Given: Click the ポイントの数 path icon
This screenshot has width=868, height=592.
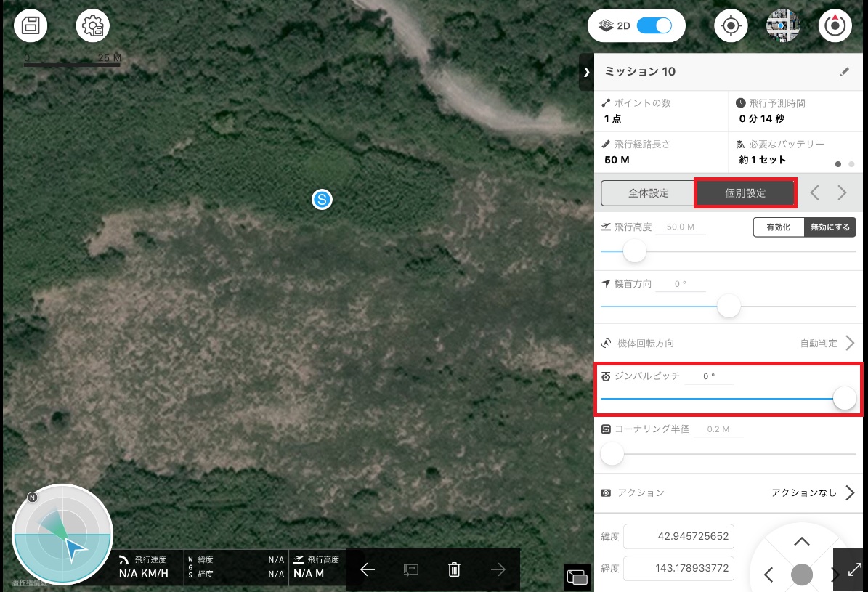Looking at the screenshot, I should [607, 103].
